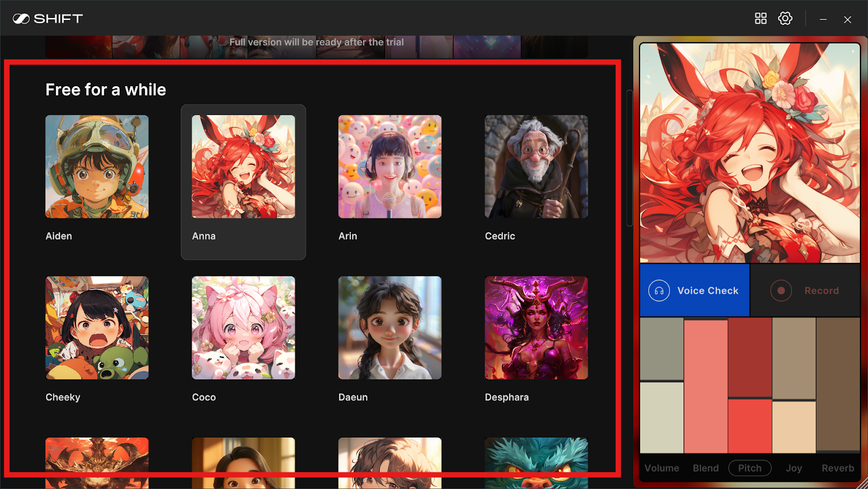
Task: Click the voice list vertical scrollbar
Action: coord(629,158)
